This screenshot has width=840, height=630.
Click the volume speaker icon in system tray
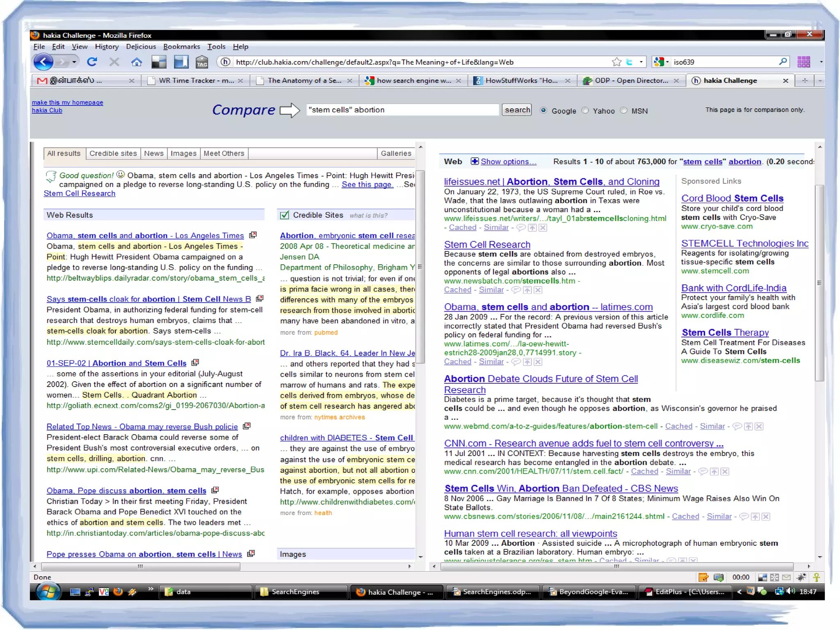[792, 591]
